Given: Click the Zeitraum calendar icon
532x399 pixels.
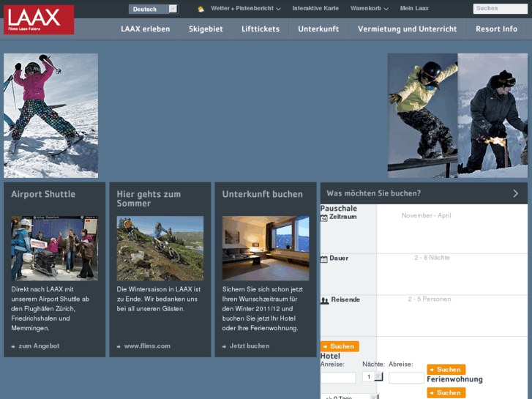Looking at the screenshot, I should pyautogui.click(x=324, y=217).
